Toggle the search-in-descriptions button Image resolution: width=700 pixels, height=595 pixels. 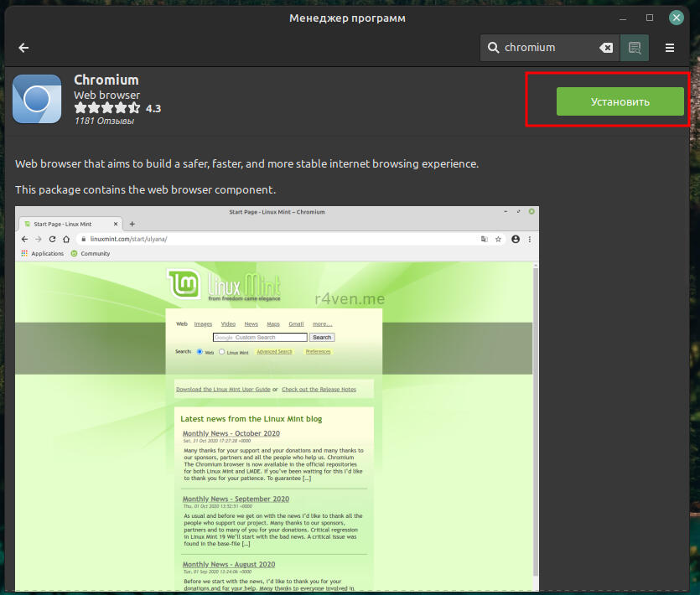635,48
